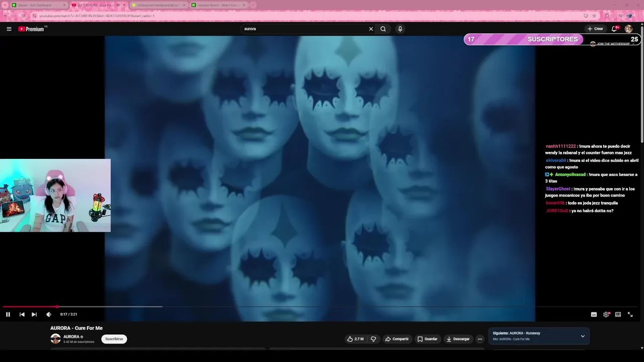Click Antonyolivasxd username in chat
The width and height of the screenshot is (644, 362).
[x=570, y=174]
